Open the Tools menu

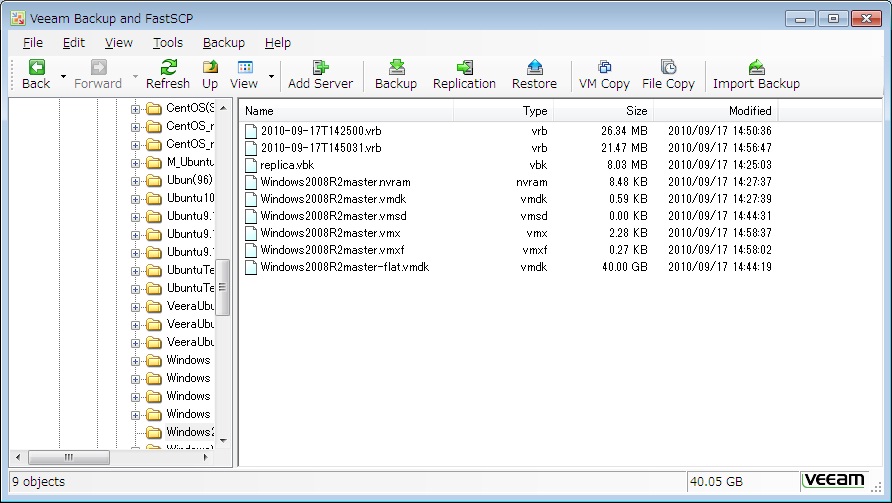168,43
